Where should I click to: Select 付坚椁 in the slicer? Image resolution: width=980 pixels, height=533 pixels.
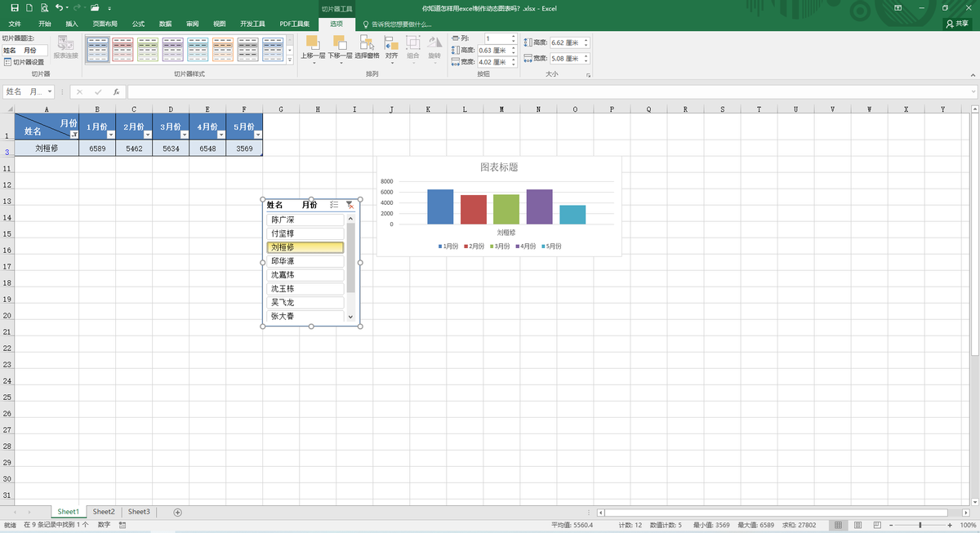point(305,233)
